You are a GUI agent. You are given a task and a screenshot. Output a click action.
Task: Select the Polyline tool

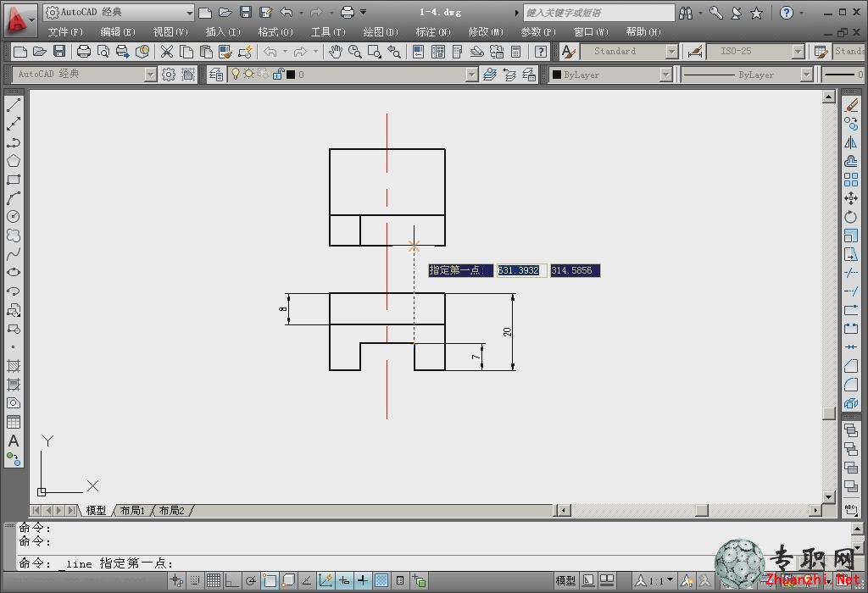(x=14, y=142)
